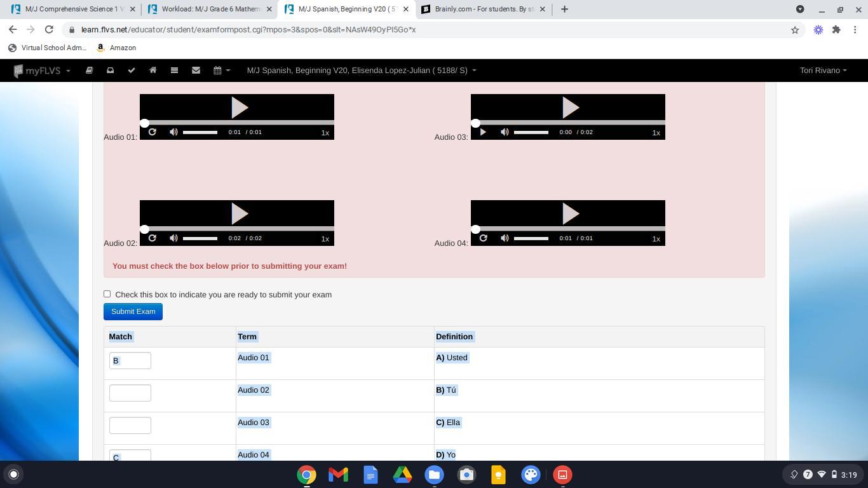This screenshot has height=488, width=868.
Task: Expand the calendar dropdown in navbar
Action: pos(221,71)
